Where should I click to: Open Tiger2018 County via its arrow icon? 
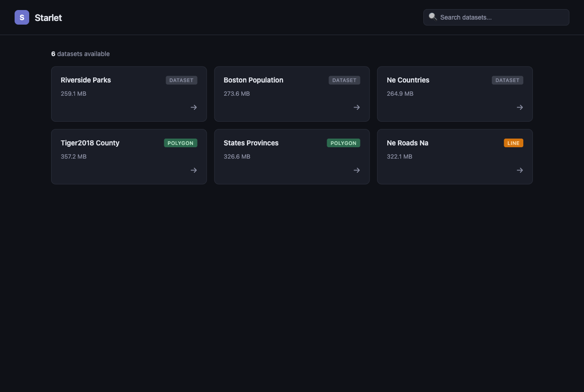194,170
